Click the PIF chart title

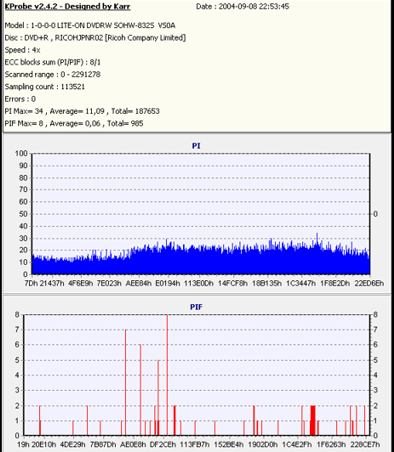click(196, 307)
